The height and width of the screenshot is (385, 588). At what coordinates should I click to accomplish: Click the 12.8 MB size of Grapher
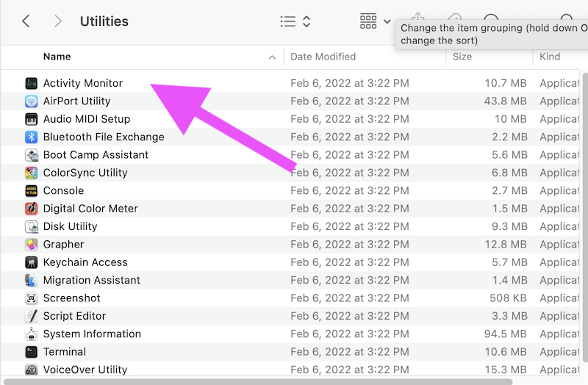[506, 245]
